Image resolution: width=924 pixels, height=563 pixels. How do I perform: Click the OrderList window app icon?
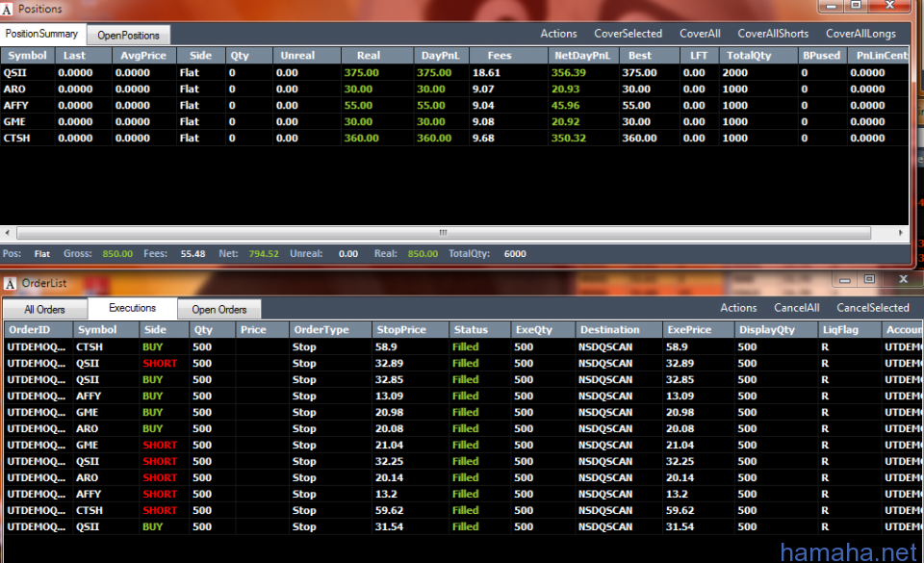(10, 284)
